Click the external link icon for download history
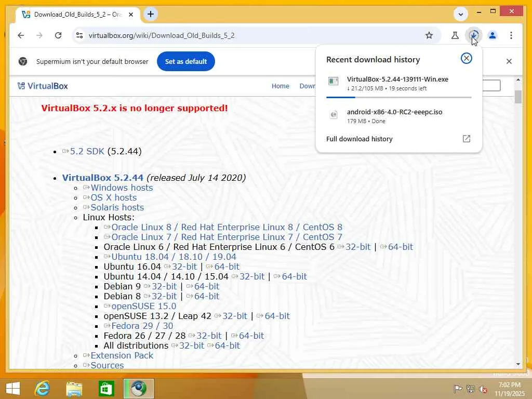 point(467,138)
